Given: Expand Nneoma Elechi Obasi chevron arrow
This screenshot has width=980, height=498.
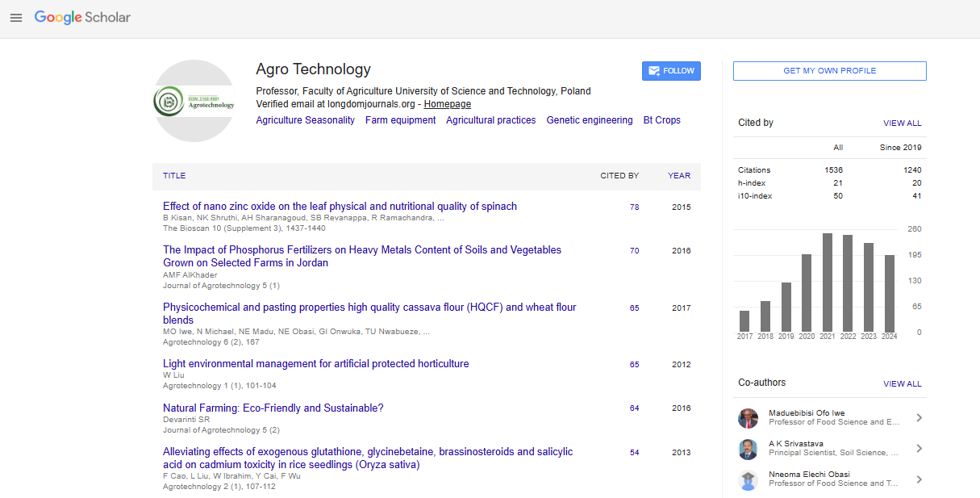Looking at the screenshot, I should click(920, 479).
